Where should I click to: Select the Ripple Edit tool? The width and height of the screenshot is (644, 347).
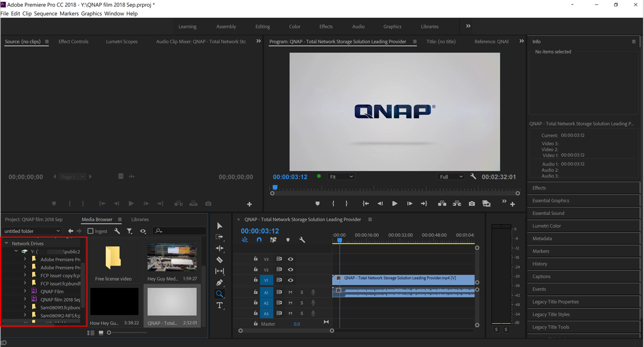tap(220, 248)
